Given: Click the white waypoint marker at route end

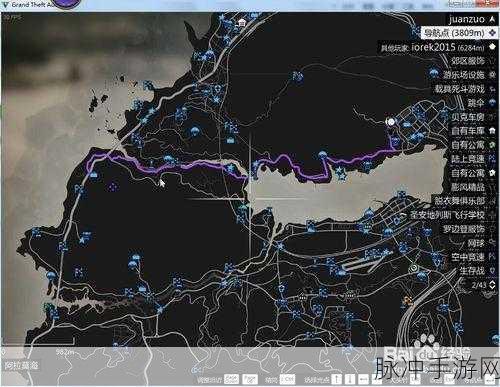Looking at the screenshot, I should coord(390,122).
